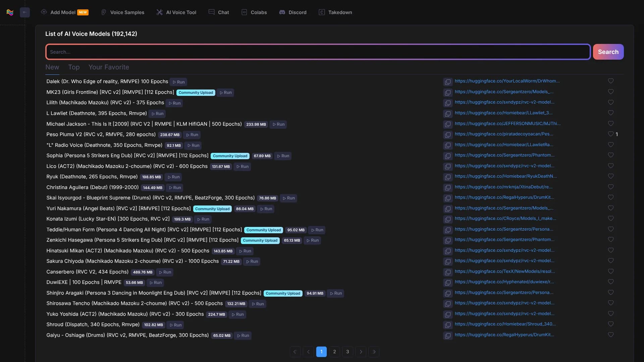Click the rainbow app logo icon
Screen dimensions: 644x362
click(x=10, y=12)
